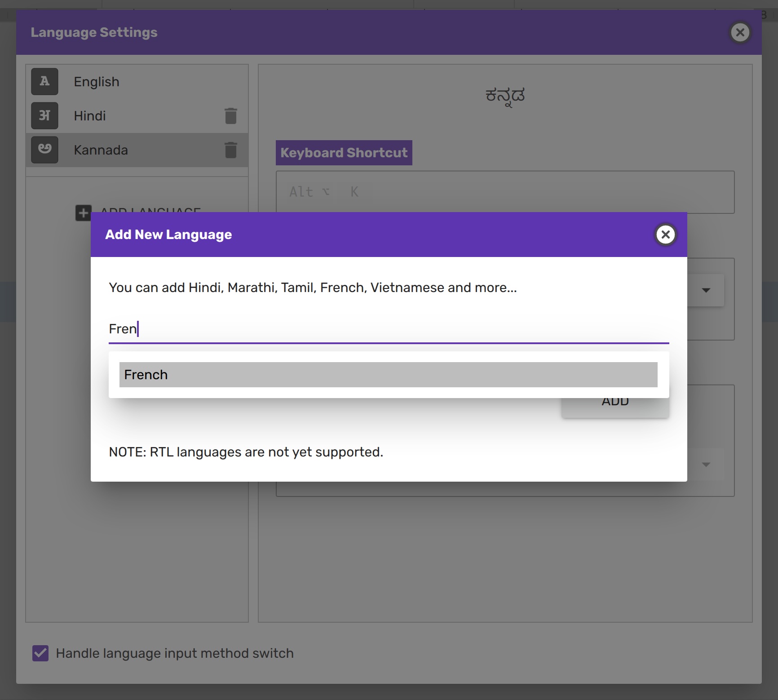Viewport: 778px width, 700px height.
Task: Click the Hindi Devanagari script icon
Action: (x=44, y=115)
